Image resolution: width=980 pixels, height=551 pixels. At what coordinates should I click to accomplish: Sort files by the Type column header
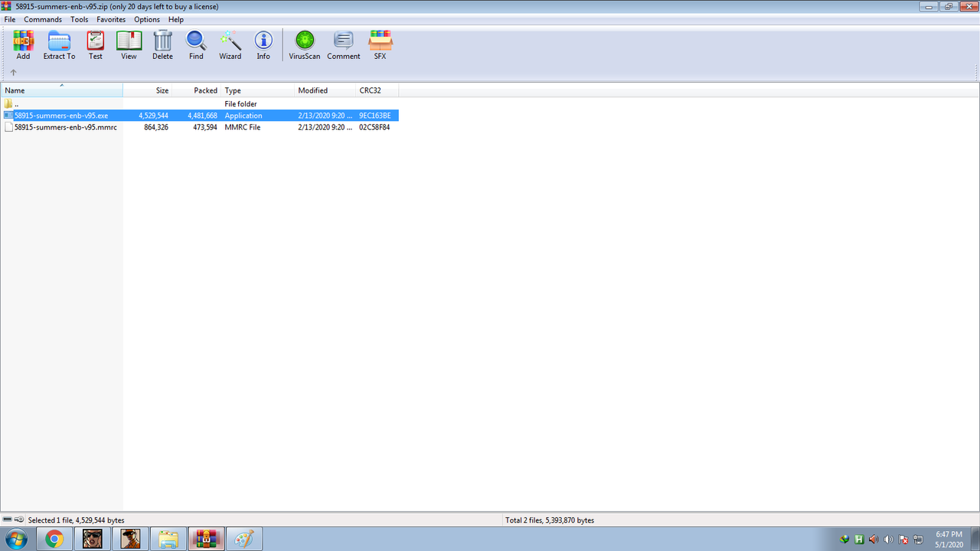[258, 90]
